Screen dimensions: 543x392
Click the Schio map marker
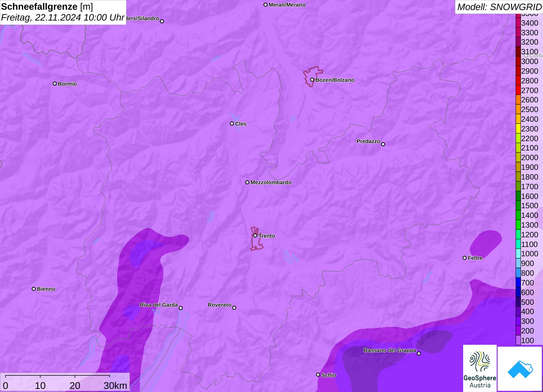click(318, 375)
